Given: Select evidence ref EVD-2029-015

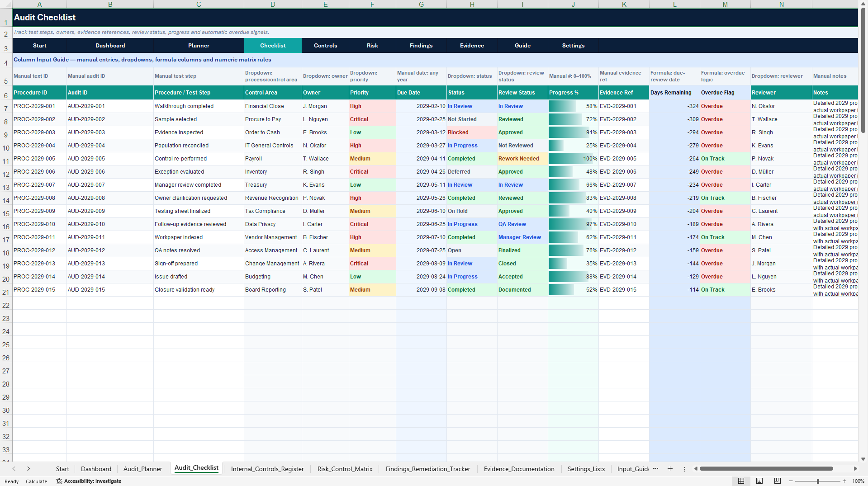Looking at the screenshot, I should pyautogui.click(x=624, y=290).
